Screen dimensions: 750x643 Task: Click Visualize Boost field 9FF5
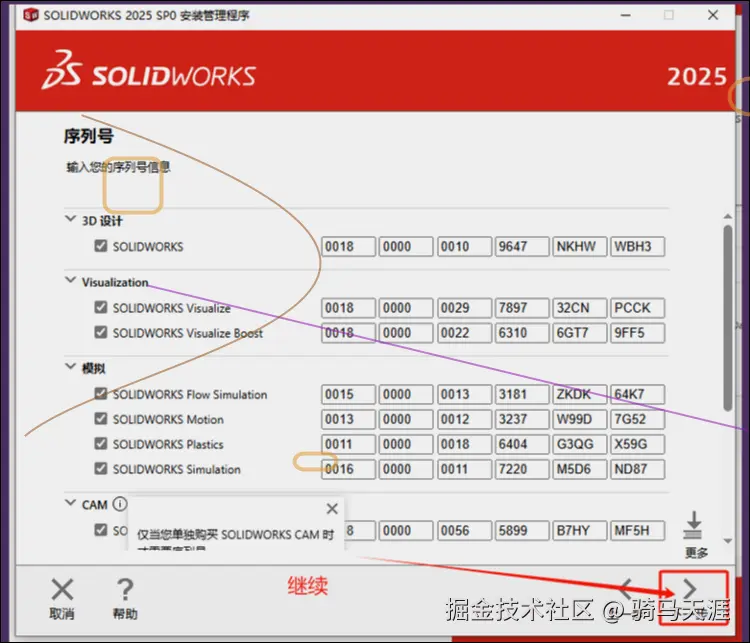[x=638, y=333]
